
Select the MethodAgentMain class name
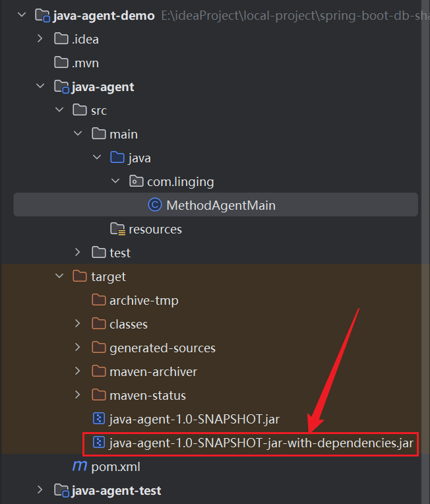pyautogui.click(x=221, y=205)
